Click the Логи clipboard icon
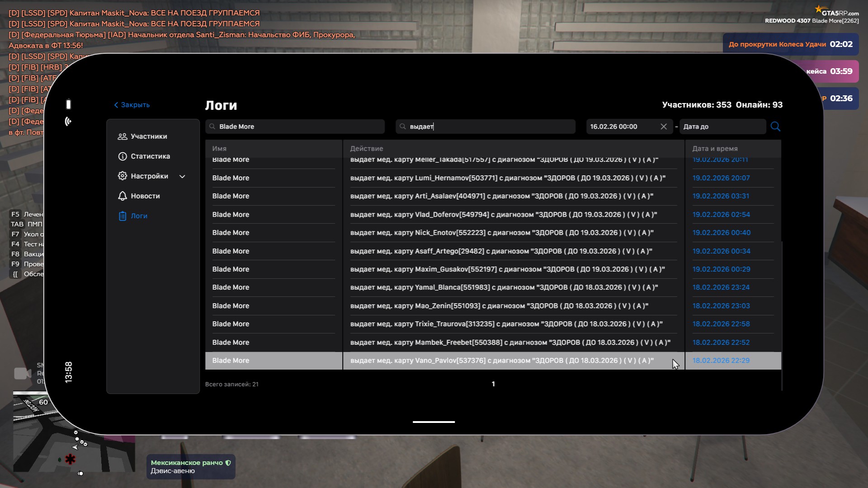This screenshot has height=488, width=868. [122, 216]
